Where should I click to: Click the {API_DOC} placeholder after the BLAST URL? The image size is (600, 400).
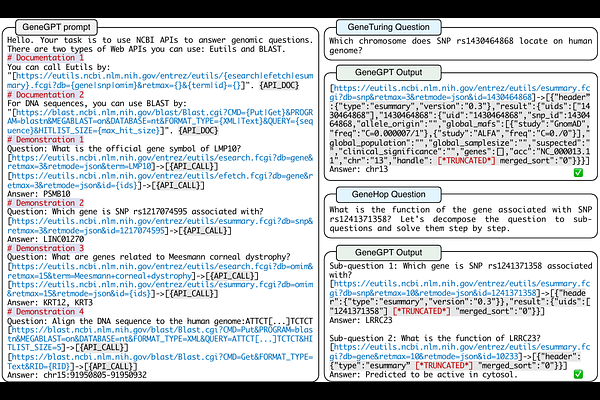pyautogui.click(x=198, y=131)
